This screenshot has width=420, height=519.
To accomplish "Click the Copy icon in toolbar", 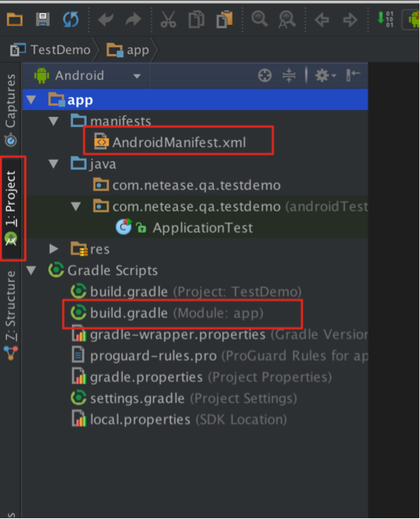I will (197, 20).
